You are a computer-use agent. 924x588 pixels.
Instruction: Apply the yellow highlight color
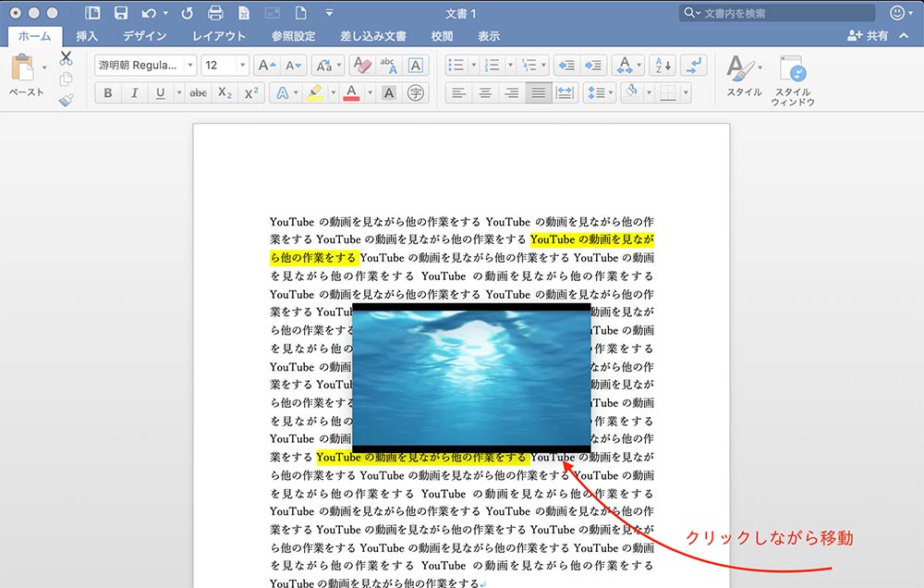pos(315,92)
